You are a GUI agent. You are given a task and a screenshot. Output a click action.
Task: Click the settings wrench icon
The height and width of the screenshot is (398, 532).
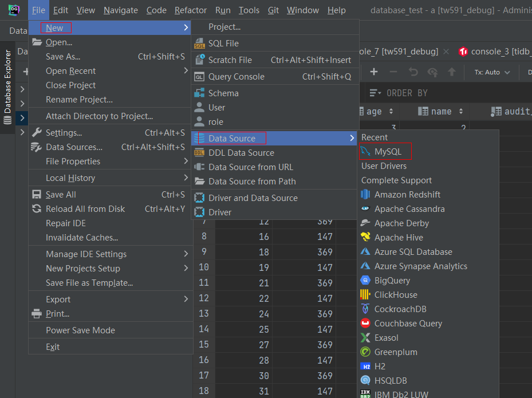37,133
